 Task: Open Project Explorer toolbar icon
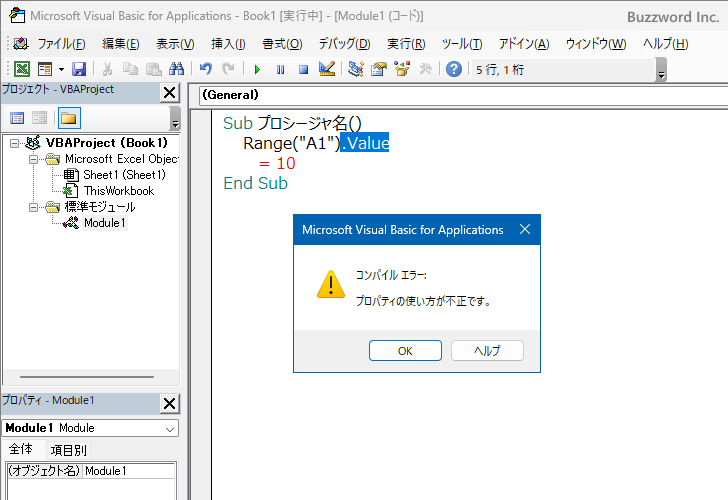(356, 69)
